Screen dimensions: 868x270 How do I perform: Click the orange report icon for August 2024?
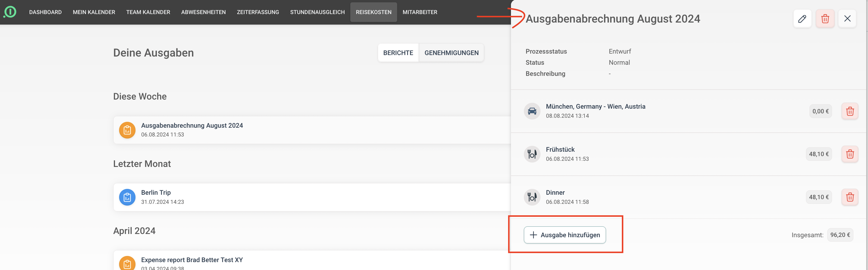[x=127, y=130]
